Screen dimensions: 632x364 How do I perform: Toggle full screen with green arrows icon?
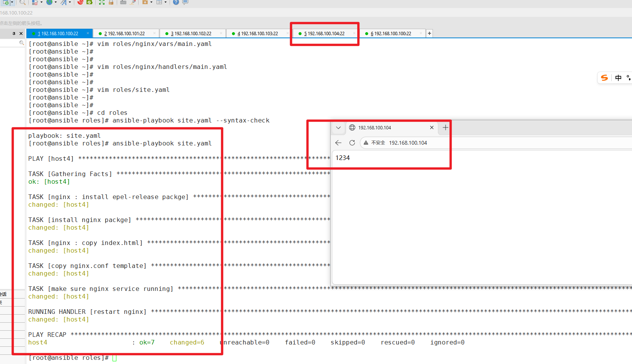pyautogui.click(x=102, y=2)
